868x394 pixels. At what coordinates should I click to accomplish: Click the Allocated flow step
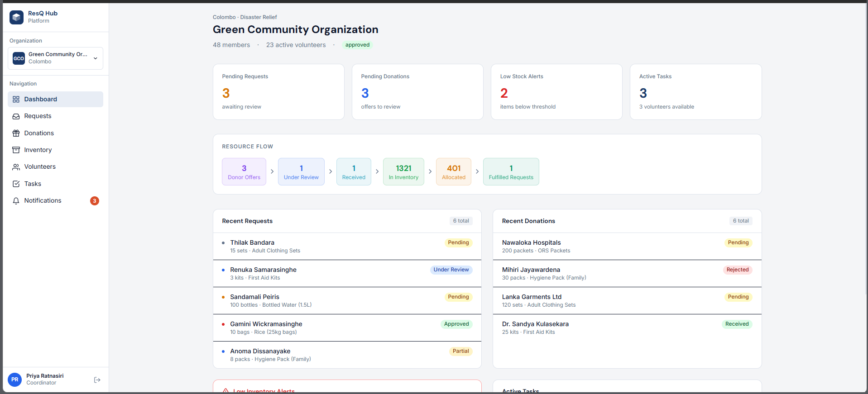[454, 172]
